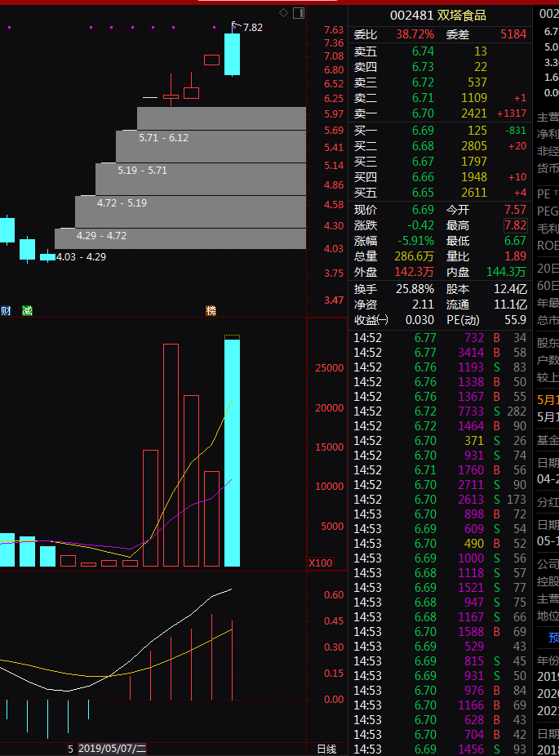559x756 pixels.
Task: Click the 002481 双塔食品 stock title
Action: [437, 15]
